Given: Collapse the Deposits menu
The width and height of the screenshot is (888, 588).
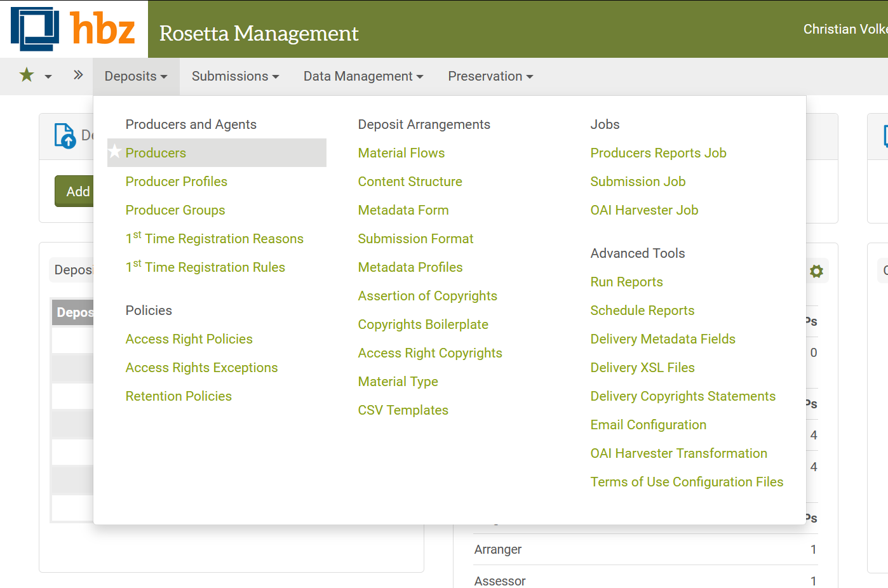Looking at the screenshot, I should click(136, 76).
